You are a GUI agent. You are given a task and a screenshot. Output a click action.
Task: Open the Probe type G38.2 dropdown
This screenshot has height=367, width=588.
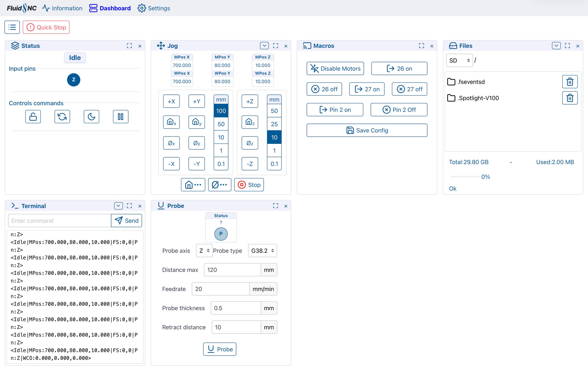262,251
